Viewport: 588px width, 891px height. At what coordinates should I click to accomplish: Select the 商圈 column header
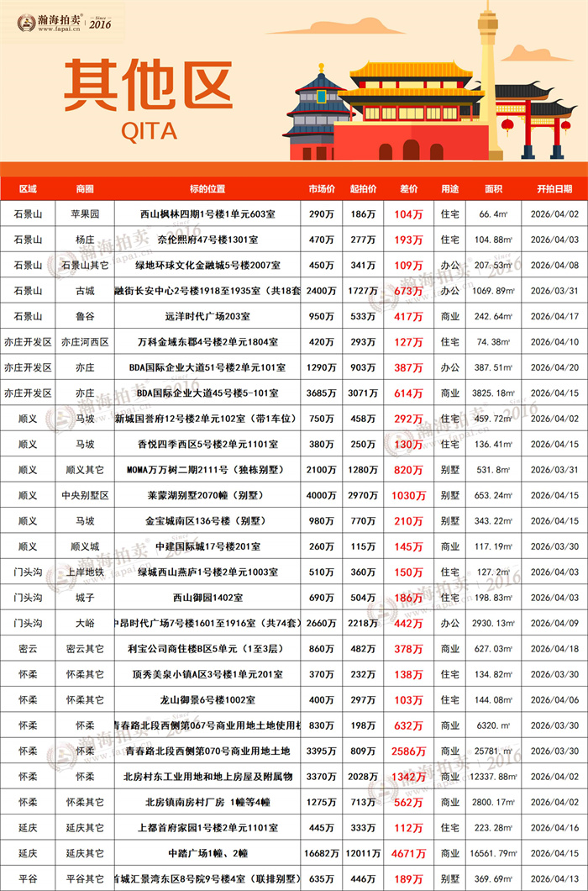85,188
